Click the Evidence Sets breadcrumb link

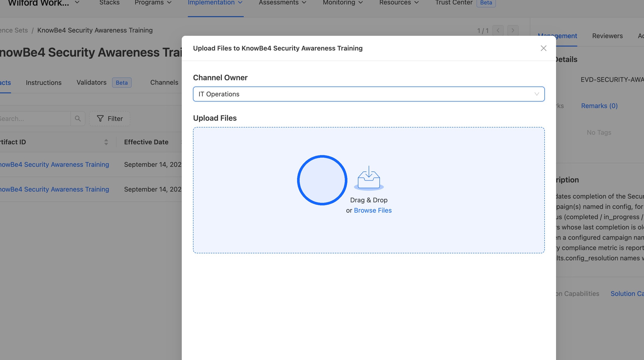point(14,30)
